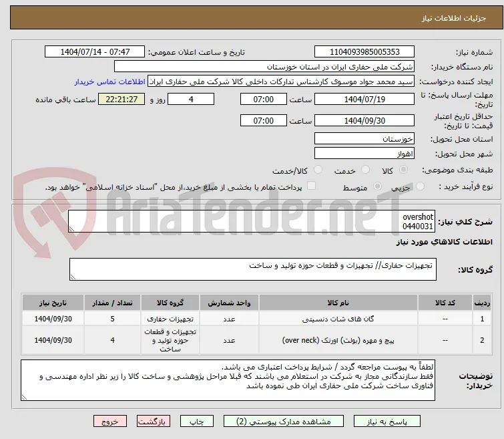504x439 pixels.
Task: Click the buyer notes text area
Action: pos(228,380)
